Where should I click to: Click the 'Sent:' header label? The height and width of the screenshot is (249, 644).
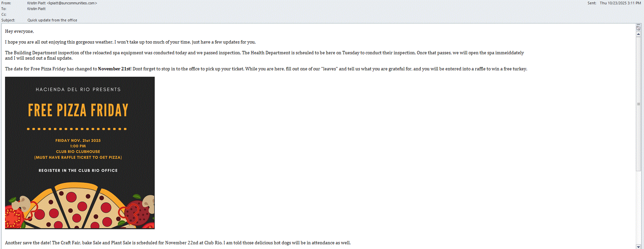592,3
